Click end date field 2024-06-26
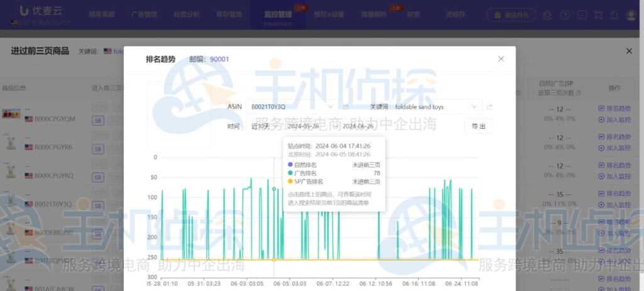 point(358,126)
